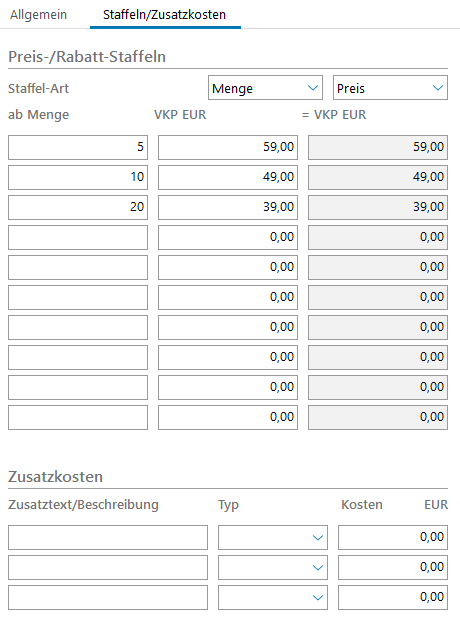The width and height of the screenshot is (460, 620).
Task: Select the editable VKP EUR field showing 39,00
Action: point(228,207)
